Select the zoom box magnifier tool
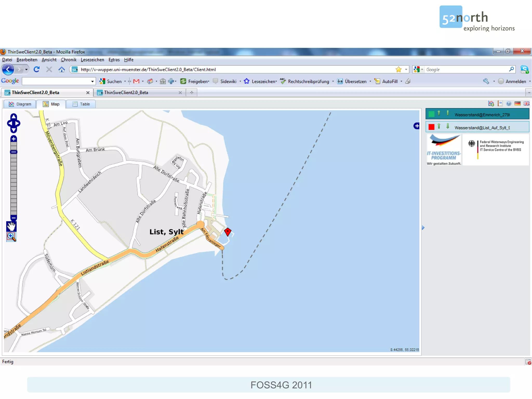Image resolution: width=532 pixels, height=399 pixels. [x=11, y=237]
